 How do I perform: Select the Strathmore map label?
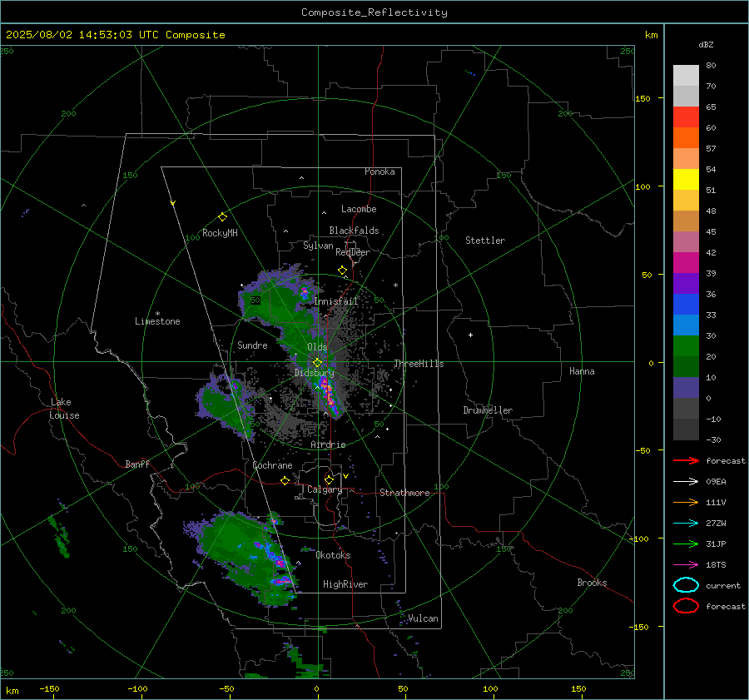[404, 493]
